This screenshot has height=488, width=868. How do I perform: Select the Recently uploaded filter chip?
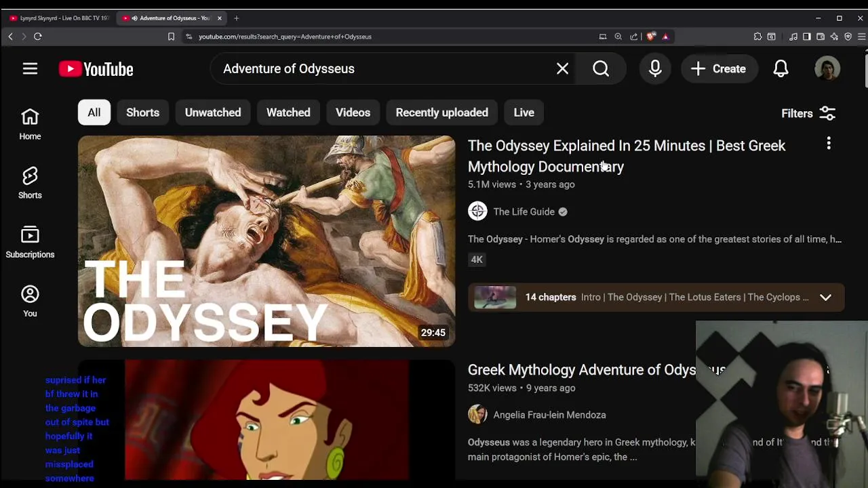click(x=441, y=113)
